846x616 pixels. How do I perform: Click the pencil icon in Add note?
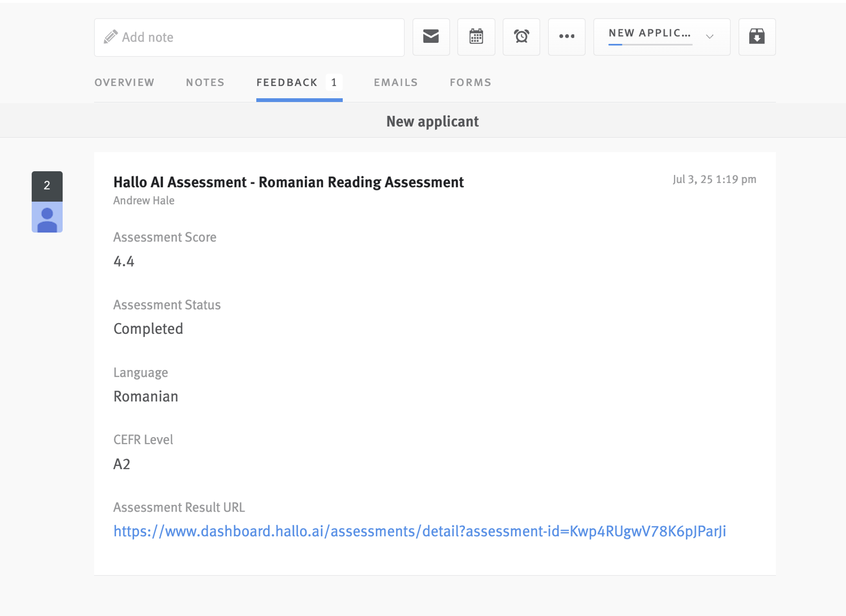click(x=111, y=37)
